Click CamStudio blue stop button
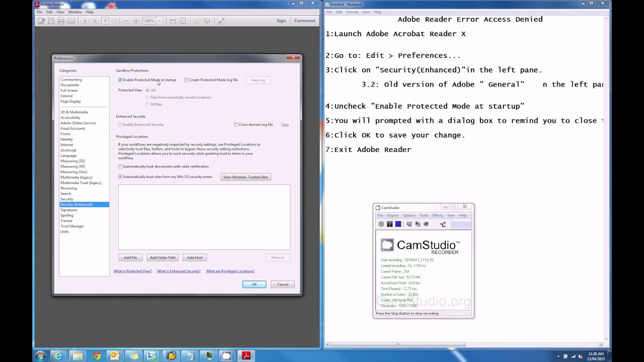The image size is (644, 362). (x=398, y=224)
